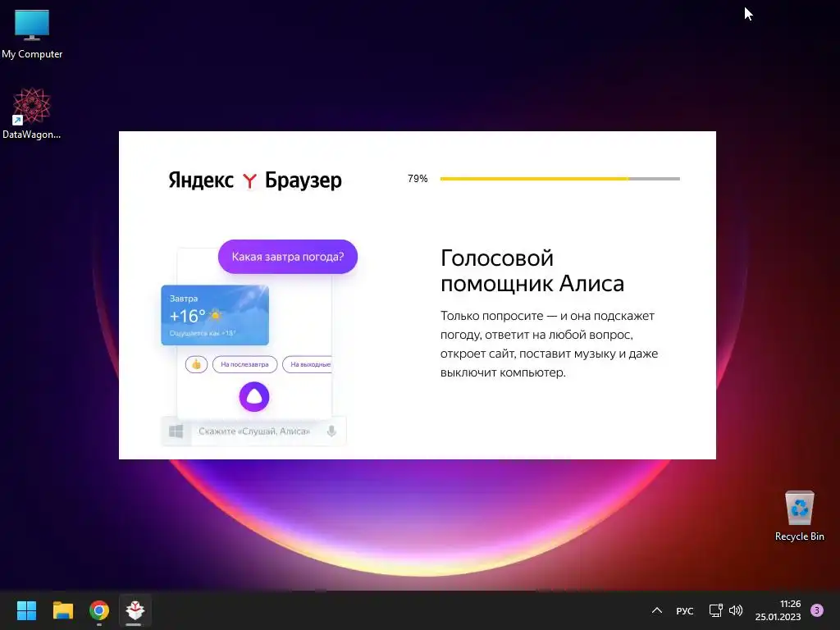840x630 pixels.
Task: Click the 'На выходные' chip
Action: 308,364
